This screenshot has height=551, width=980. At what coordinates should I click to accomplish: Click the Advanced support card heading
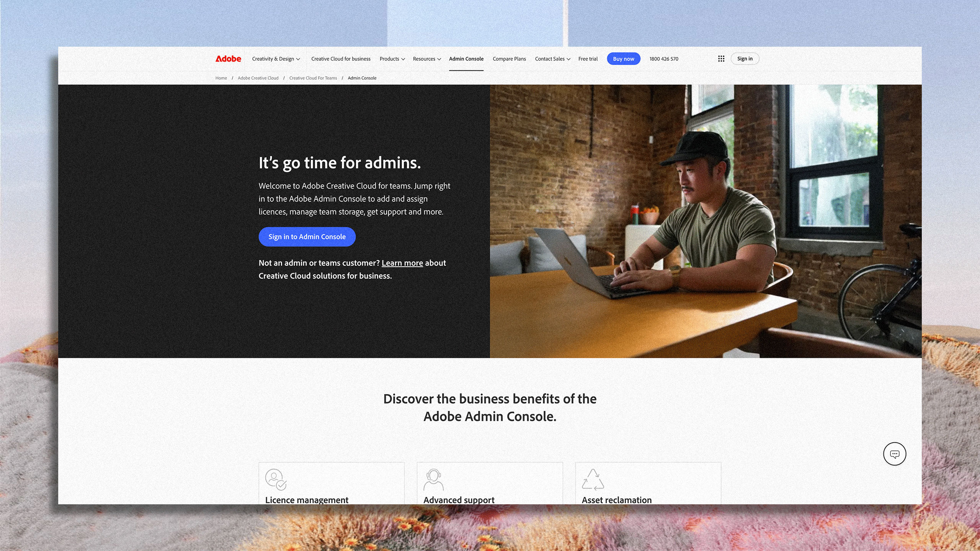click(x=459, y=500)
